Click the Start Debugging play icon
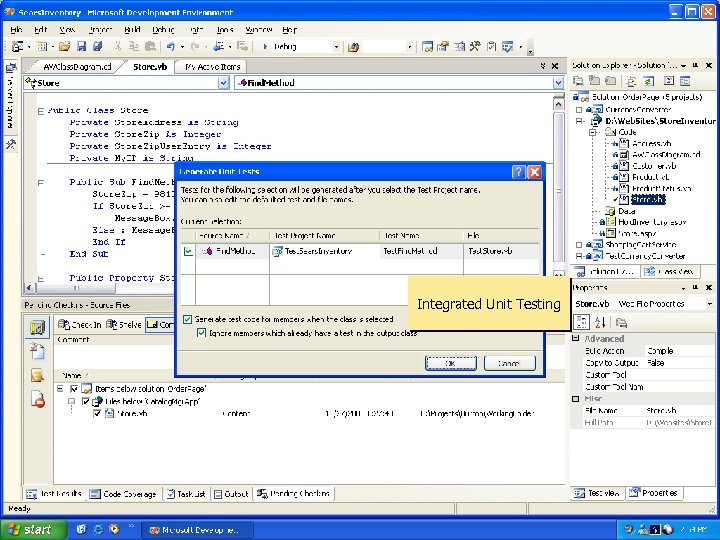720x540 pixels. (x=265, y=46)
